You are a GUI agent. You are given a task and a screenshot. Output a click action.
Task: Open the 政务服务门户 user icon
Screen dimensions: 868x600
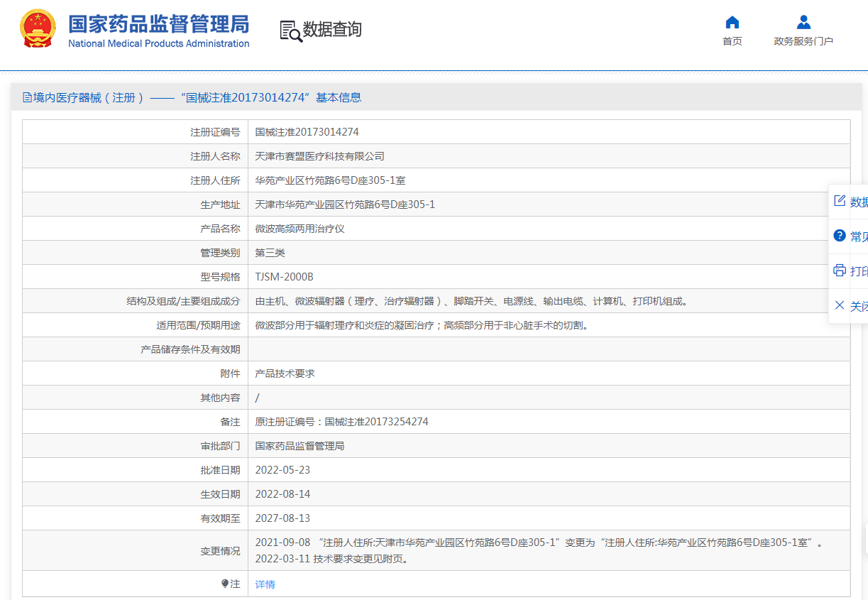tap(803, 22)
